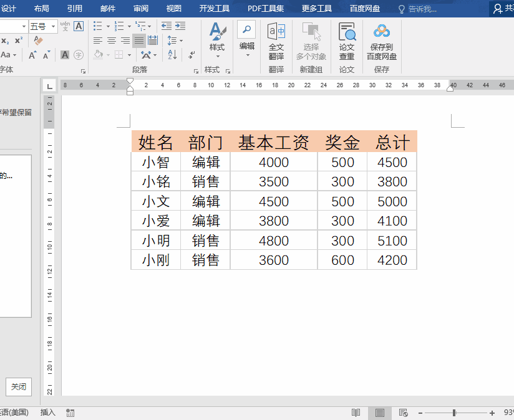Click the sort A-Z icon
This screenshot has height=420, width=514.
pyautogui.click(x=172, y=55)
